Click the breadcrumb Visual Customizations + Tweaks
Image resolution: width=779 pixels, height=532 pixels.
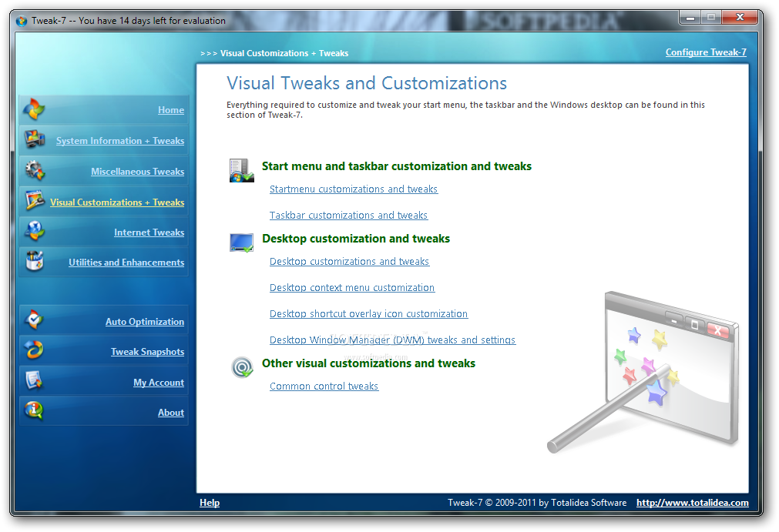point(284,53)
